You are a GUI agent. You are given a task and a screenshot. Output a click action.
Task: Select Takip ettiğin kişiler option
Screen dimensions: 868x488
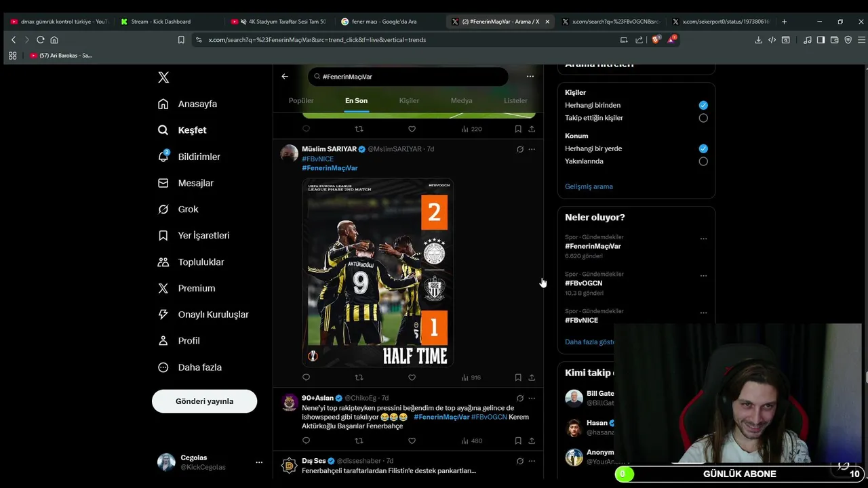click(x=703, y=118)
